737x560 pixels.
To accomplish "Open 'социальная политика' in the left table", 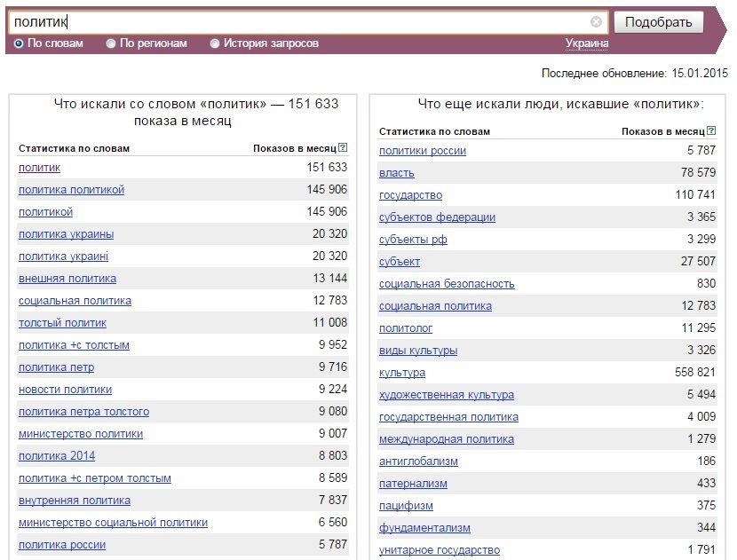I will (x=75, y=301).
